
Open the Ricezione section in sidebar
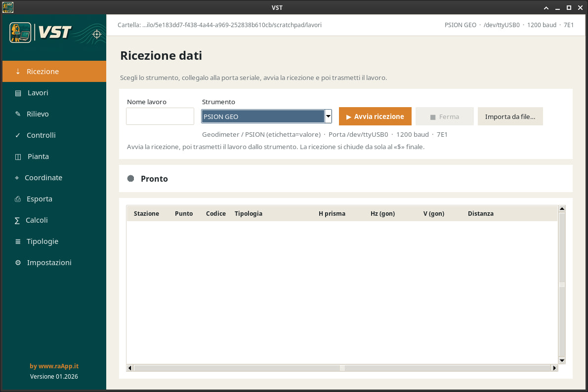[x=54, y=71]
